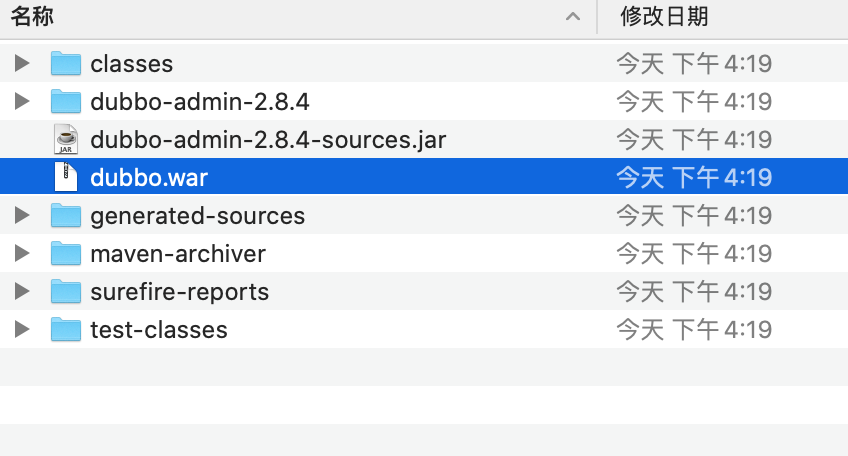Click the dubbo.war archive file icon
The height and width of the screenshot is (456, 848).
coord(66,177)
